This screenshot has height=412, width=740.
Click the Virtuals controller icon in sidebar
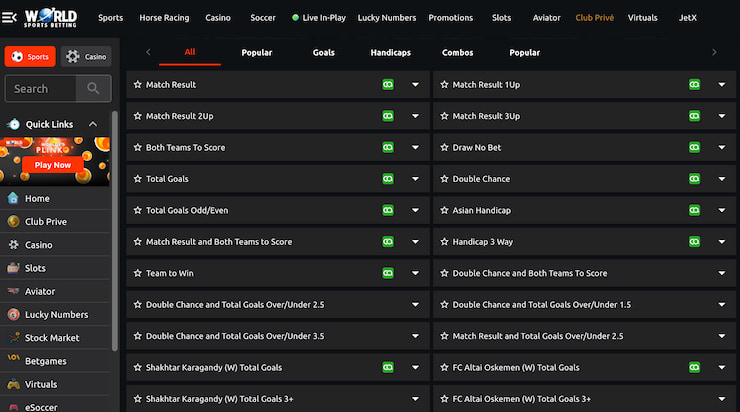click(13, 384)
